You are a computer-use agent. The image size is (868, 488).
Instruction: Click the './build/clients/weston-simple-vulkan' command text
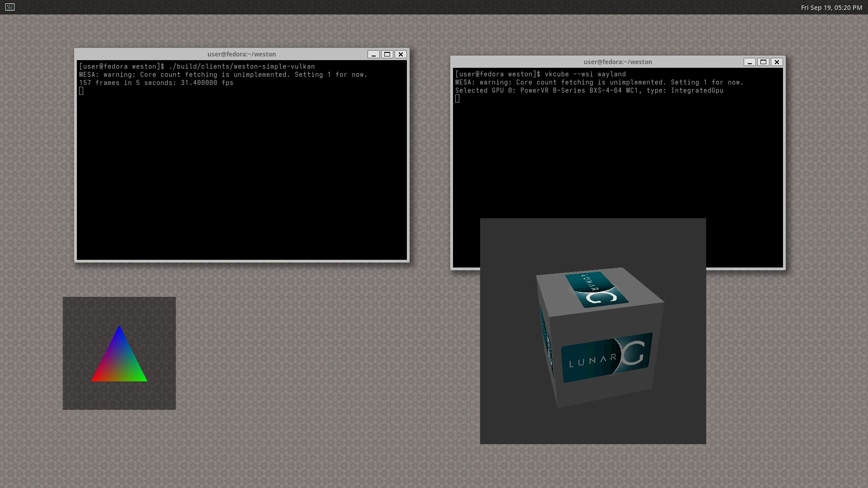point(241,66)
